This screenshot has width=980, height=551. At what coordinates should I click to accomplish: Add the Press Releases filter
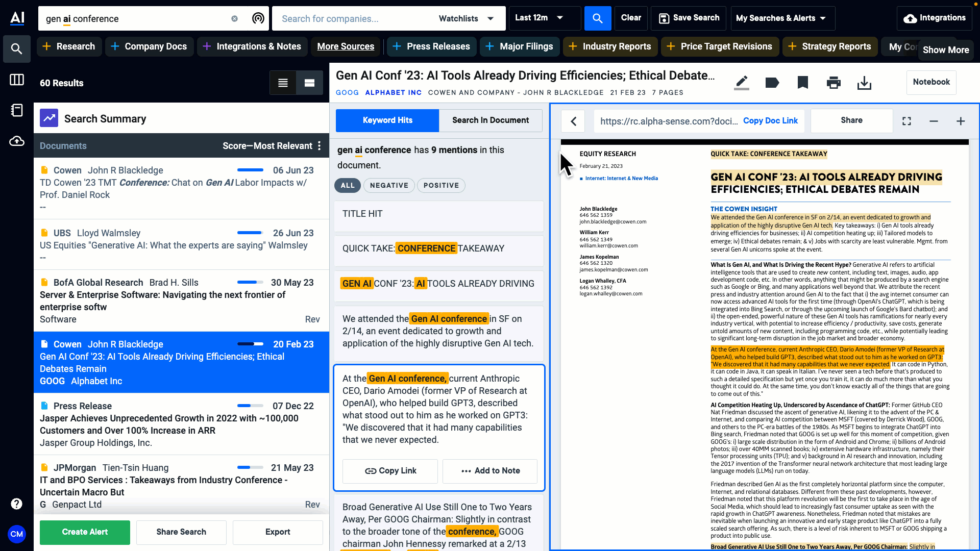click(x=431, y=46)
